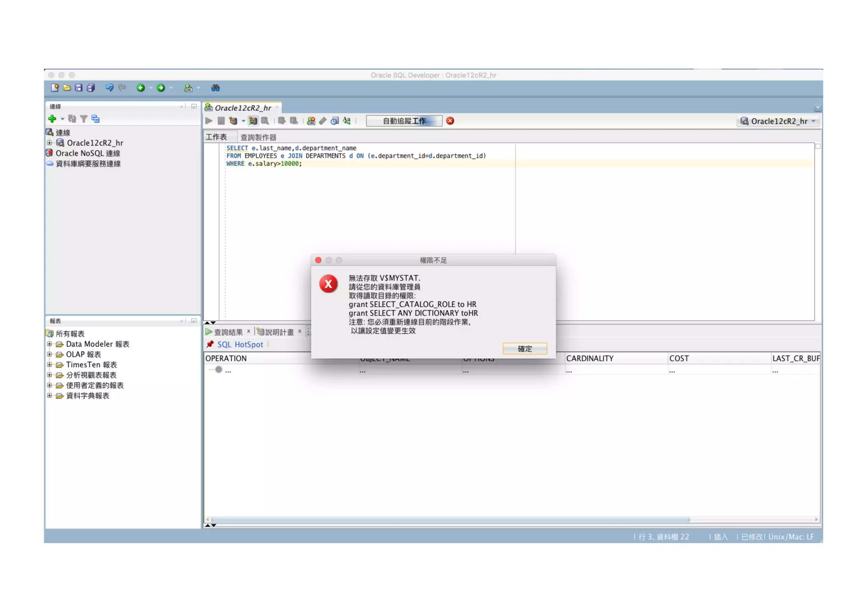Click the Save All icon
The height and width of the screenshot is (613, 868).
pos(91,88)
